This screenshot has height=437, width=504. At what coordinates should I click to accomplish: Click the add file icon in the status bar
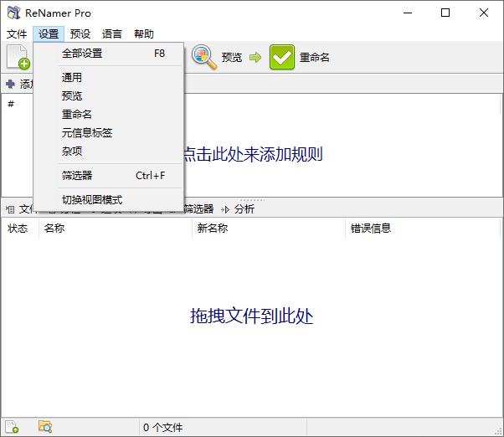pos(12,427)
